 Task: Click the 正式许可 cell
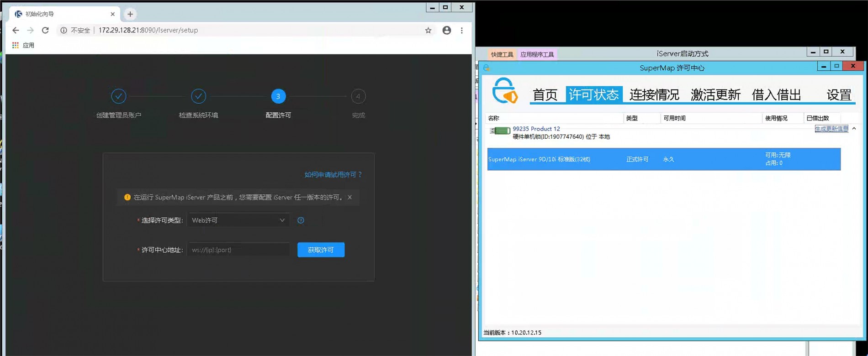tap(637, 159)
